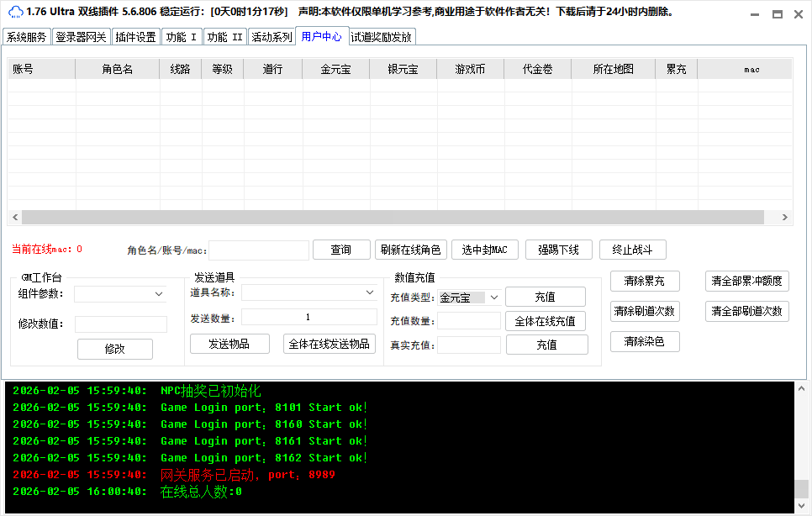This screenshot has height=516, width=812.
Task: Switch to the 系统服务 tab
Action: tap(27, 37)
